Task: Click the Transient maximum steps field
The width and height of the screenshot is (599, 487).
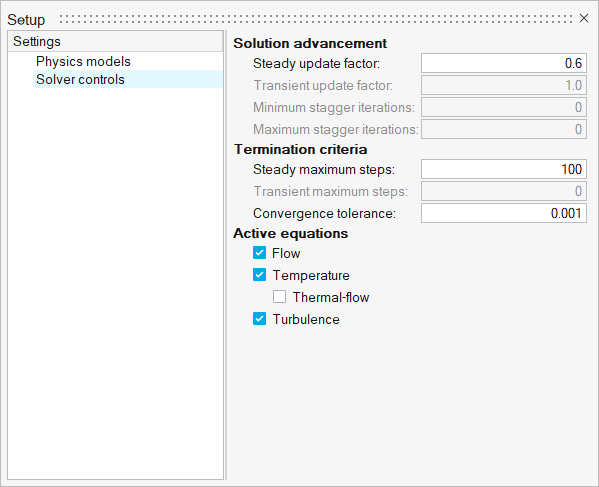Action: 503,191
